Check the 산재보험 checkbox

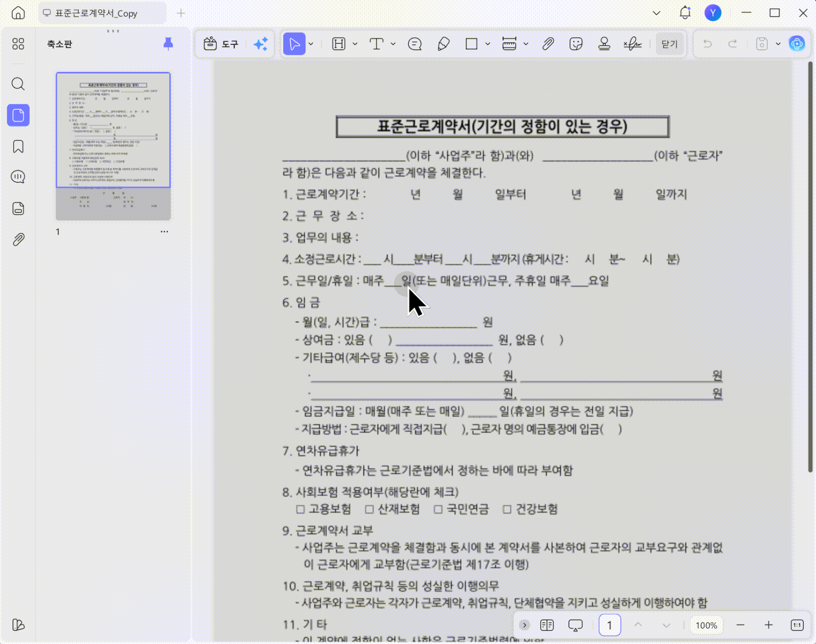(x=369, y=510)
